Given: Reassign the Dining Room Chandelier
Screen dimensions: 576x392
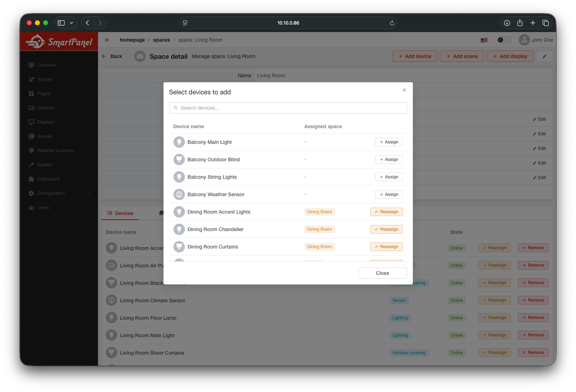Looking at the screenshot, I should coord(386,229).
